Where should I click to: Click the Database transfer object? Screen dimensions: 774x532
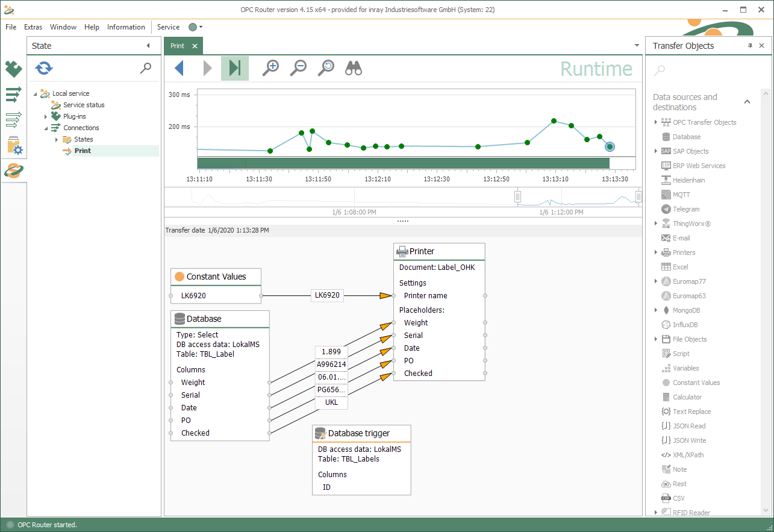(686, 137)
